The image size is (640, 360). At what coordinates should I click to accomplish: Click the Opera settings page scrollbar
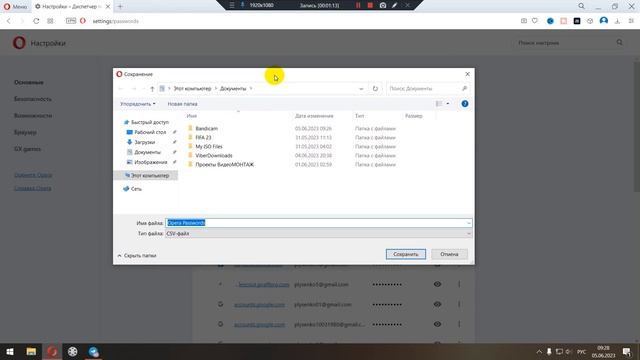637,127
